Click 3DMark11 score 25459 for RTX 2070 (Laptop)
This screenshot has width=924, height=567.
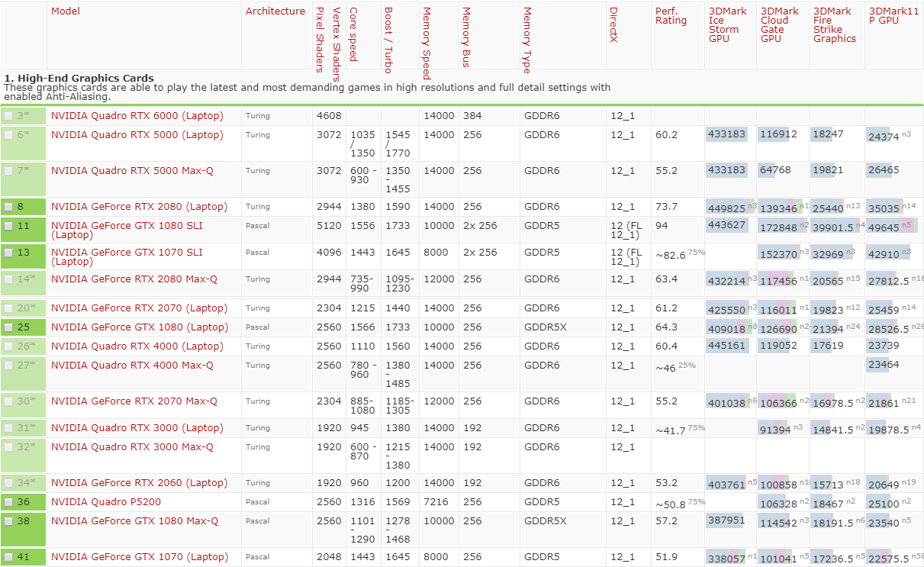click(884, 310)
